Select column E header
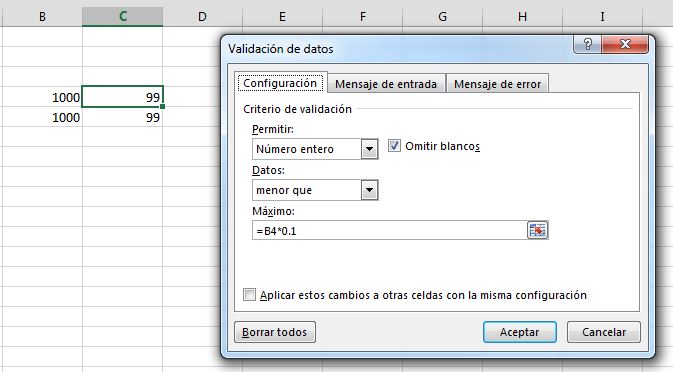This screenshot has height=372, width=673. [x=282, y=17]
